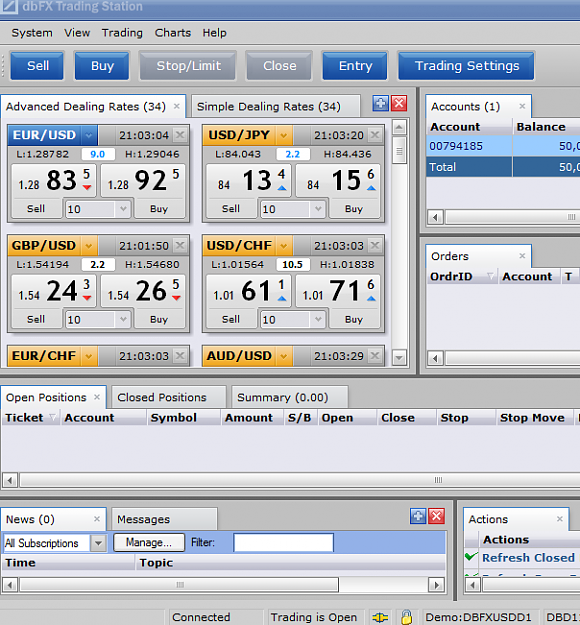Open the Trading menu

[122, 33]
